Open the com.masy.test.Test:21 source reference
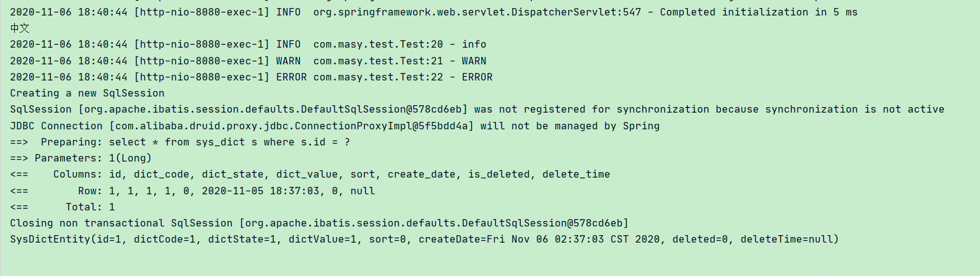Screen dimensions: 980x276 pyautogui.click(x=378, y=61)
